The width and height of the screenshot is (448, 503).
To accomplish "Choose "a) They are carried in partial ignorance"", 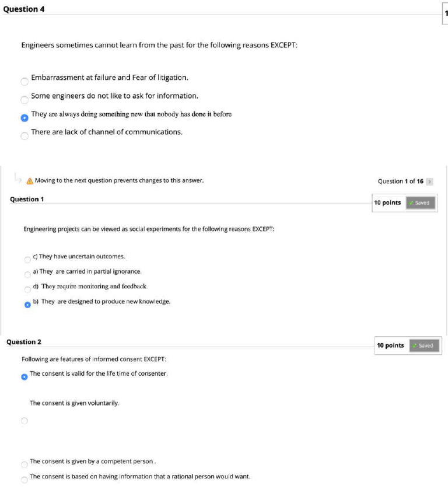I will (27, 275).
